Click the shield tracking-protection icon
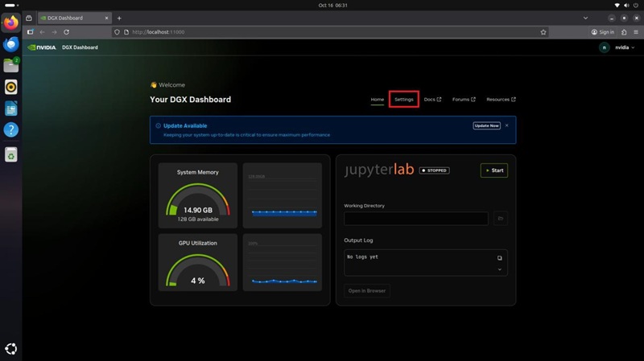The image size is (644, 361). coord(117,32)
